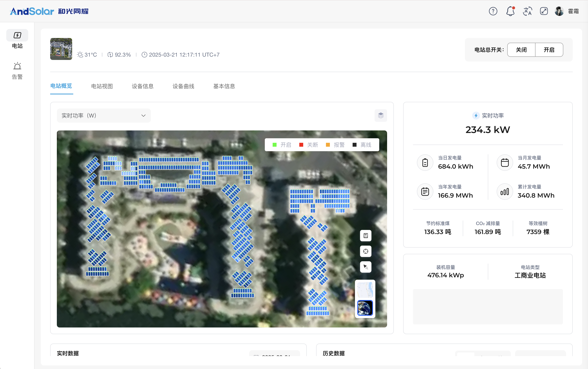Open the help question mark icon

[493, 11]
